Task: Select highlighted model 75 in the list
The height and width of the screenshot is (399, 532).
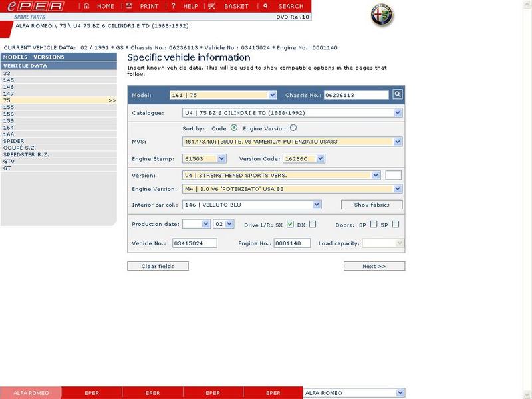Action: (59, 100)
